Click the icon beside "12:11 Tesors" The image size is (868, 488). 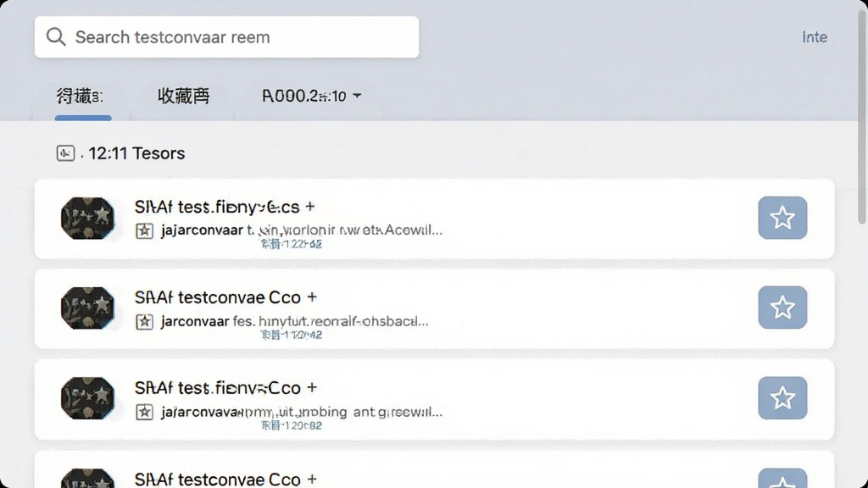[65, 153]
